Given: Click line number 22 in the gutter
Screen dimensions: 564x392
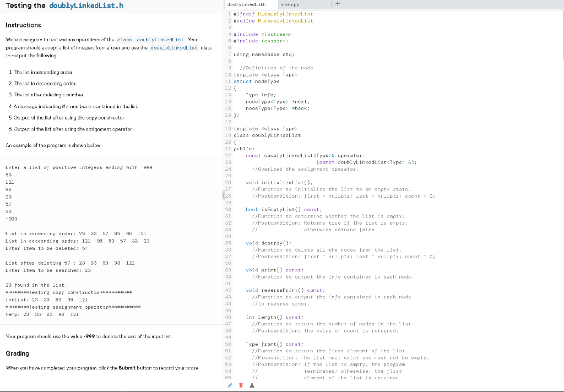Looking at the screenshot, I should click(230, 155).
